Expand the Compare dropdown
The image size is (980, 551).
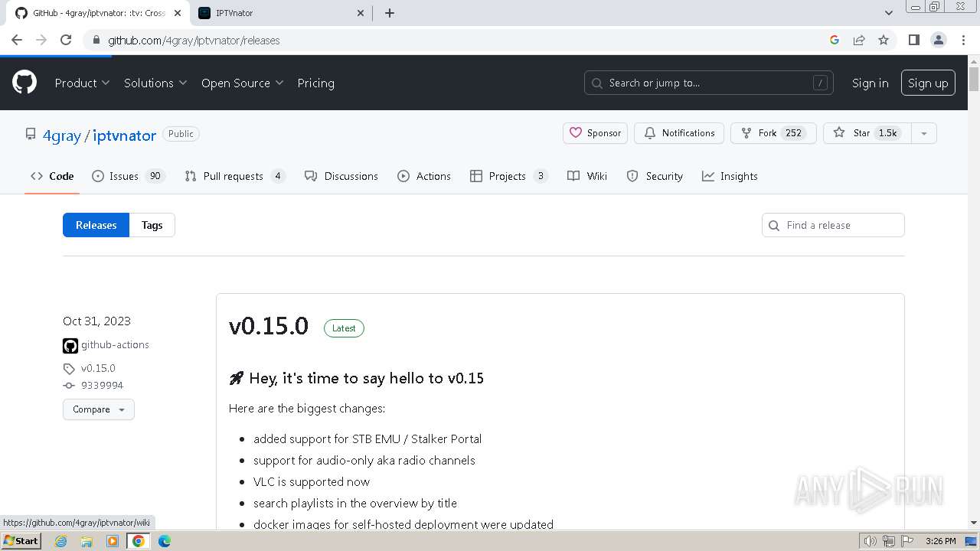(x=98, y=409)
